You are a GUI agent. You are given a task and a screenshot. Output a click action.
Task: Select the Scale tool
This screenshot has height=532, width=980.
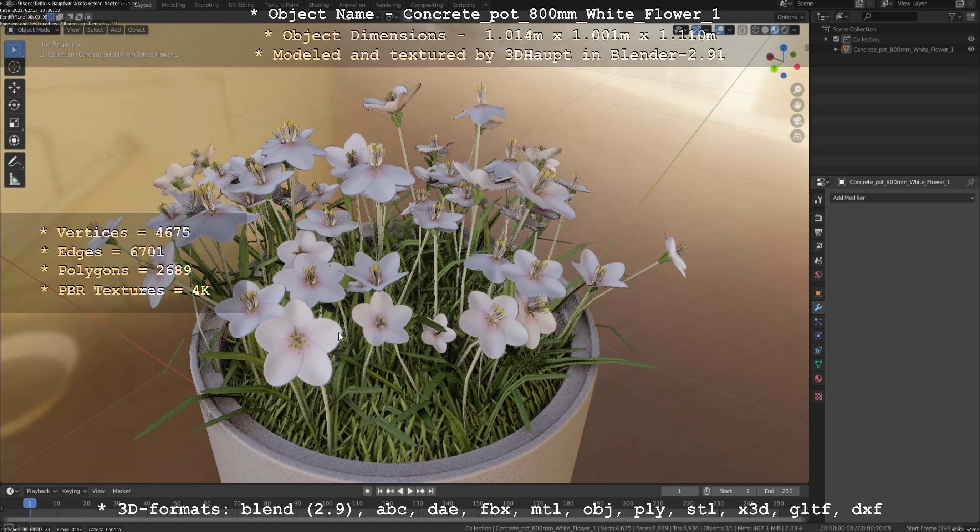[15, 123]
